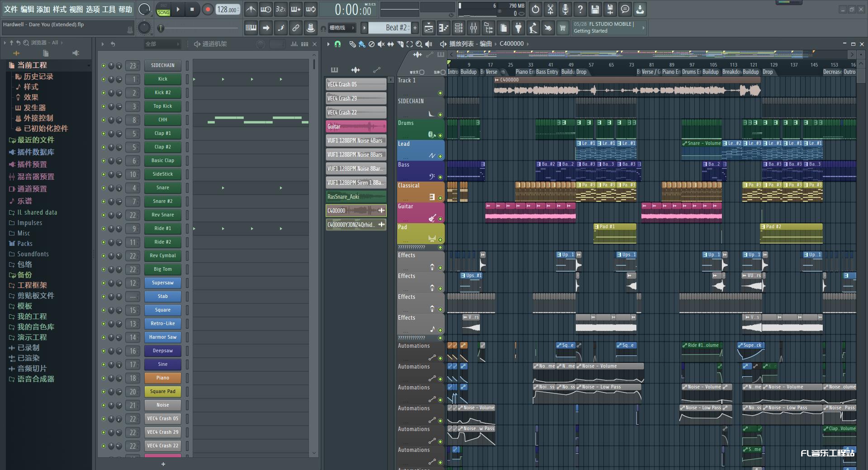Select the Square Pad channel button
This screenshot has width=868, height=470.
163,392
